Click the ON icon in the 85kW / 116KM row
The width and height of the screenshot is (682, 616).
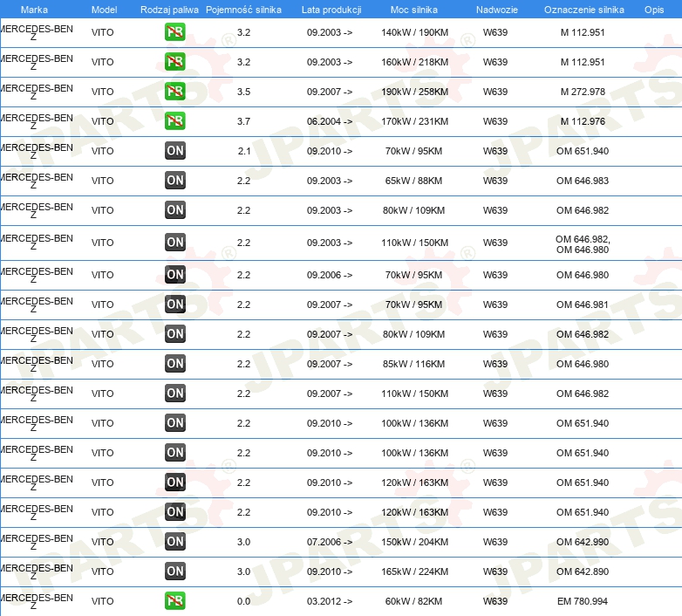click(x=174, y=363)
